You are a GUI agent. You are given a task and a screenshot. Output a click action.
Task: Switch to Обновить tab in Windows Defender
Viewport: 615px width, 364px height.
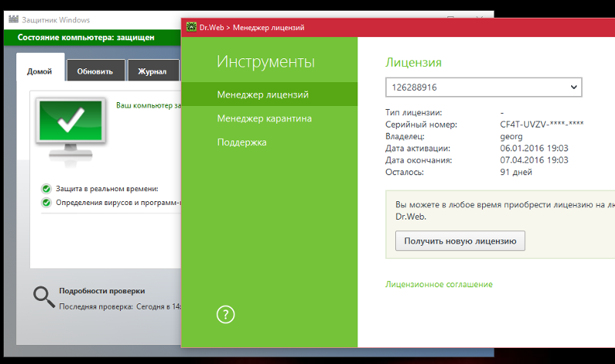(x=95, y=71)
